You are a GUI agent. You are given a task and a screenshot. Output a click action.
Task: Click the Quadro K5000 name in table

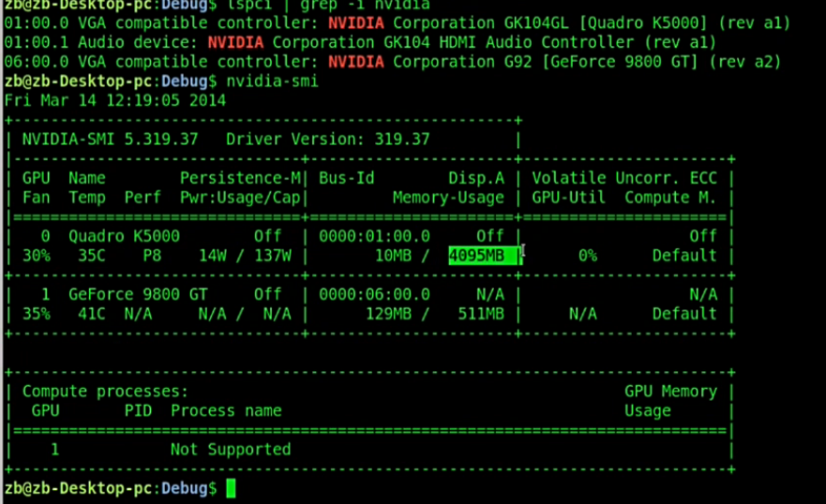point(125,236)
